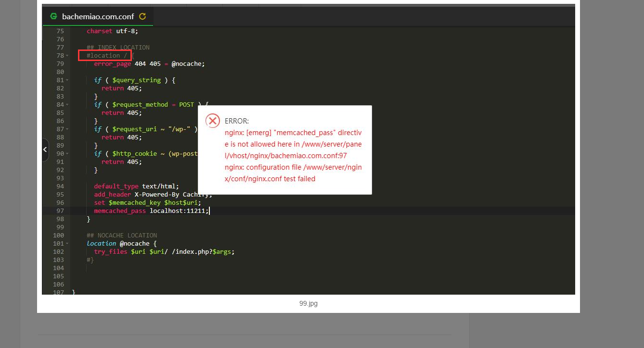Click the '$request_method = POST' condition line
This screenshot has width=644, height=348.
click(151, 105)
